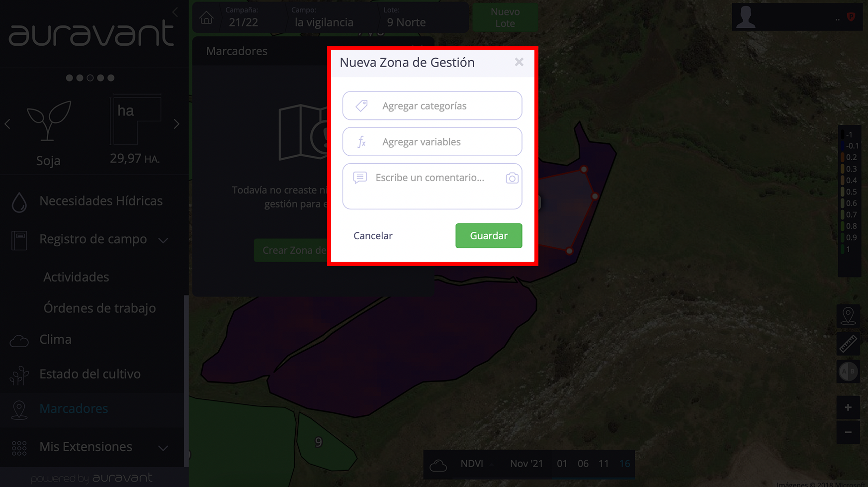Click the map marker pin tool

(848, 316)
